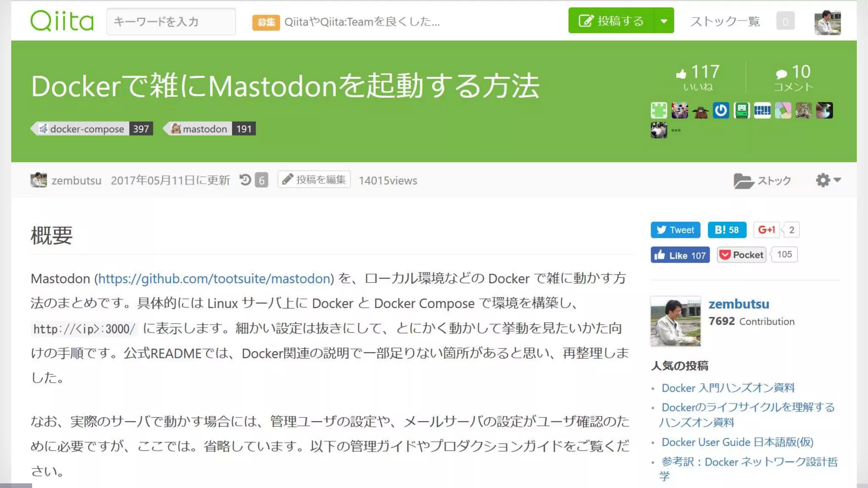Click the comment bubble icon
Screen dimensions: 868x488
(x=781, y=74)
